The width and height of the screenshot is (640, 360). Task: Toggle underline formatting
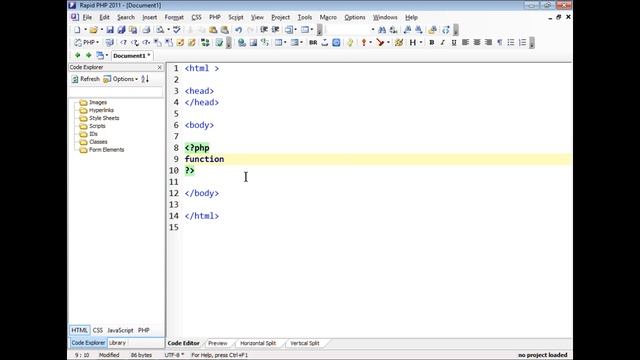(x=454, y=42)
